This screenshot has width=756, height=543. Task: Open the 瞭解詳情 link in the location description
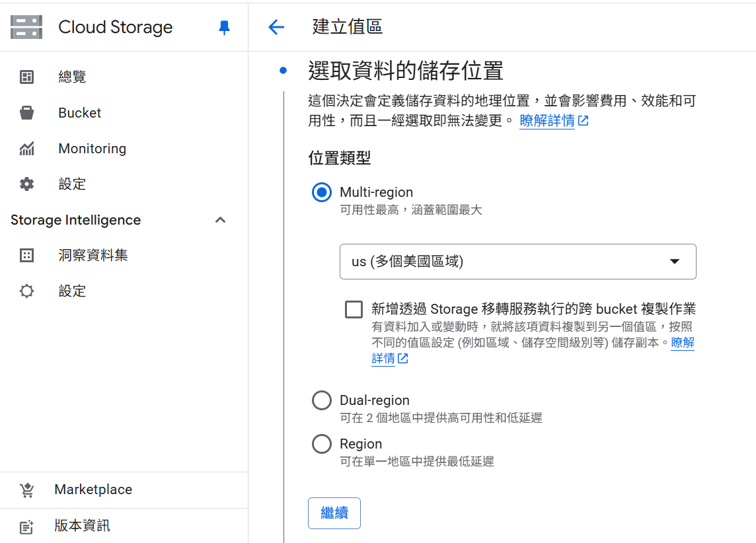click(x=547, y=121)
